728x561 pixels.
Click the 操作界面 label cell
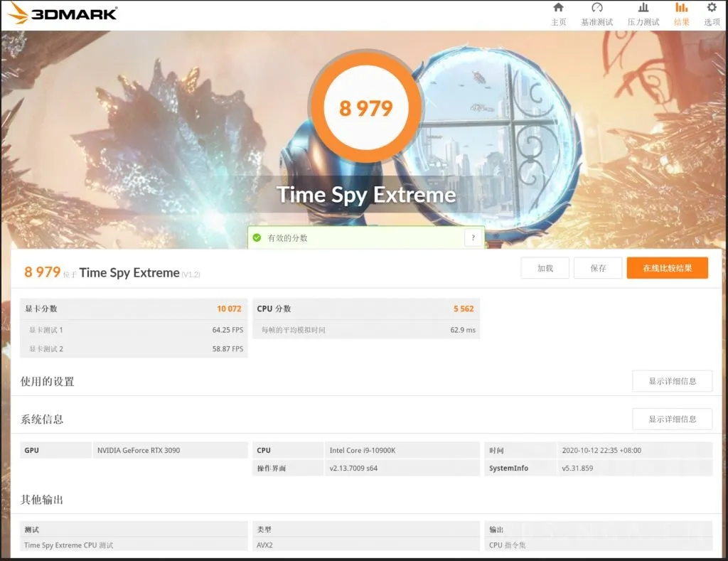[288, 468]
